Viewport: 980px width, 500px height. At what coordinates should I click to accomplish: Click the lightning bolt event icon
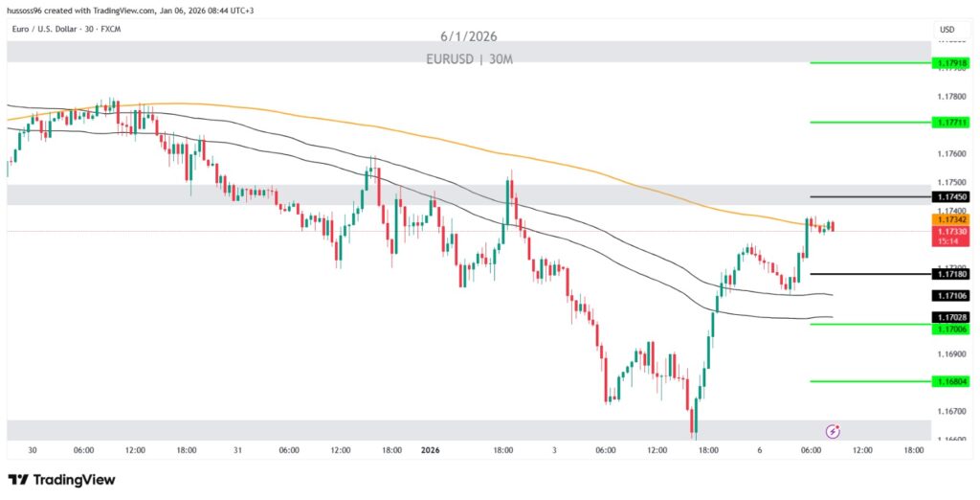point(833,431)
